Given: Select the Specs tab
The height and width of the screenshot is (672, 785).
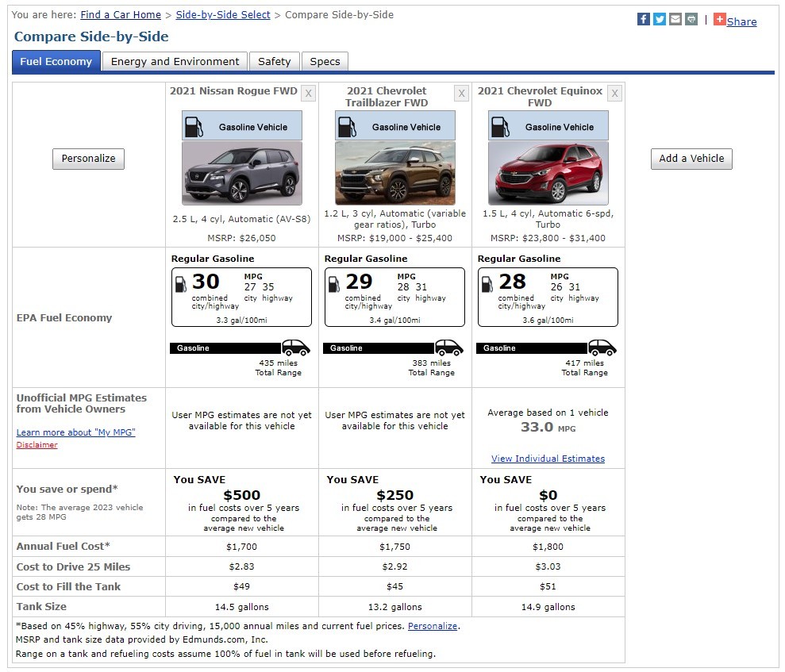Looking at the screenshot, I should pos(325,62).
